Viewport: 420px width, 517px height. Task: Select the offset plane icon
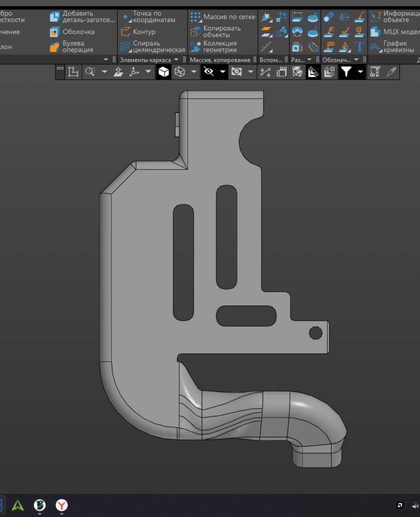pyautogui.click(x=266, y=32)
